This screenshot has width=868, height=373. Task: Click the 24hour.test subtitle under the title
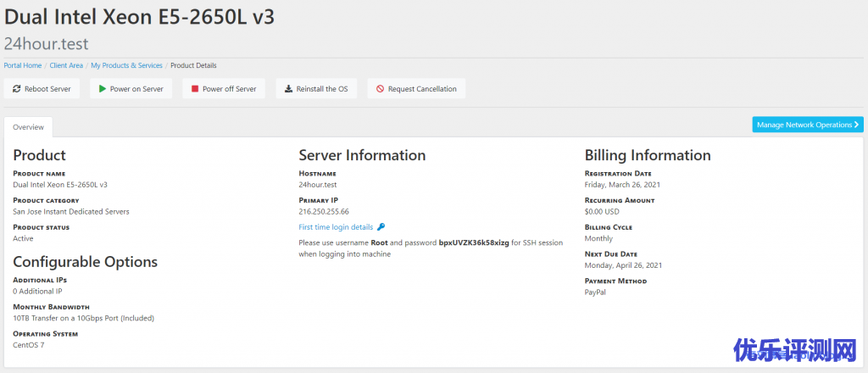[46, 43]
